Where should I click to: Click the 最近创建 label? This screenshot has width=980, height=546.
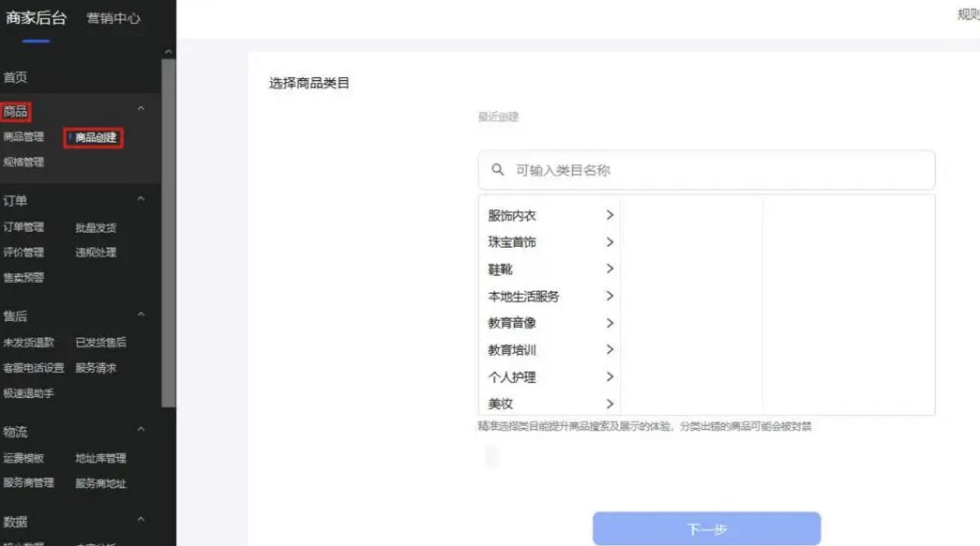[x=498, y=117]
